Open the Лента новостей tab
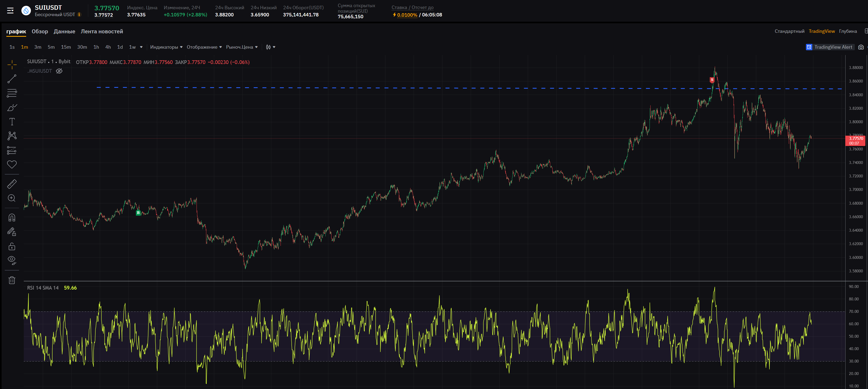The image size is (868, 389). (102, 31)
